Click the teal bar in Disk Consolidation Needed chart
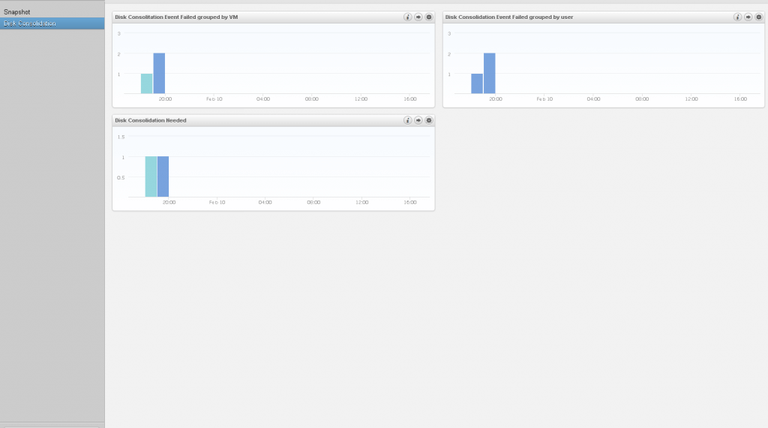 [151, 177]
